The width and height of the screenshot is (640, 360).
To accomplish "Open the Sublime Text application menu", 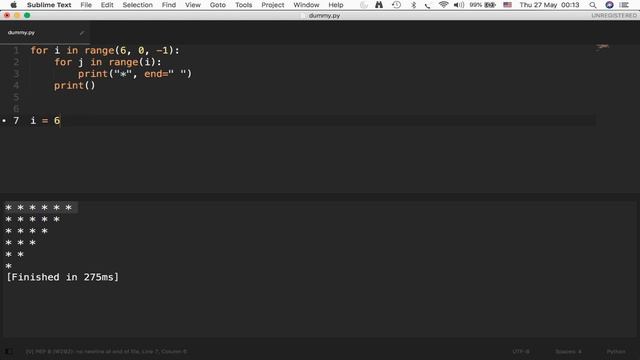I will (x=49, y=5).
